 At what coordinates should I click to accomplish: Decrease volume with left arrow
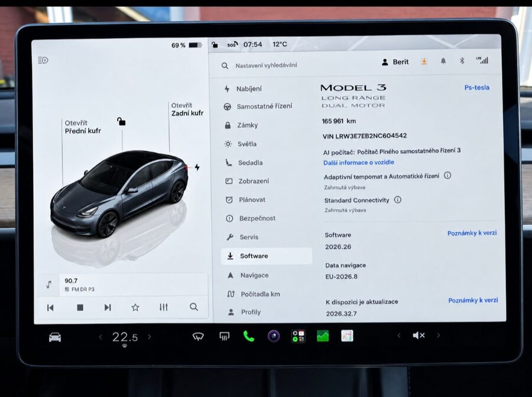coord(399,335)
